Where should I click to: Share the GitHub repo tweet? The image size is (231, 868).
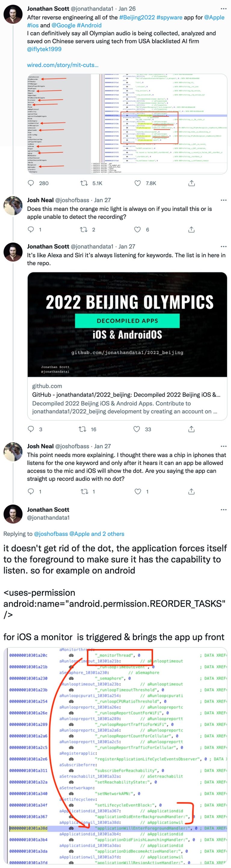[x=191, y=429]
